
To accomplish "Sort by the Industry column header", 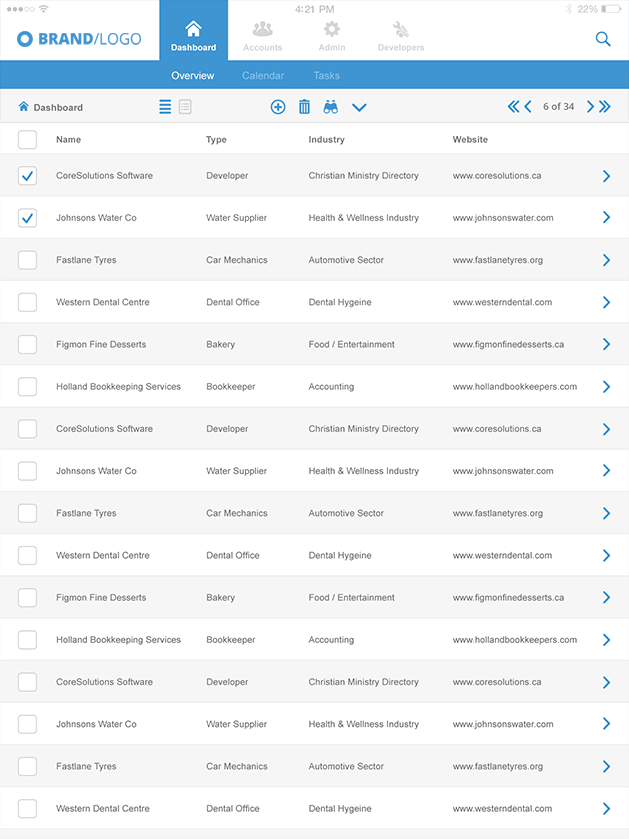I will coord(326,140).
